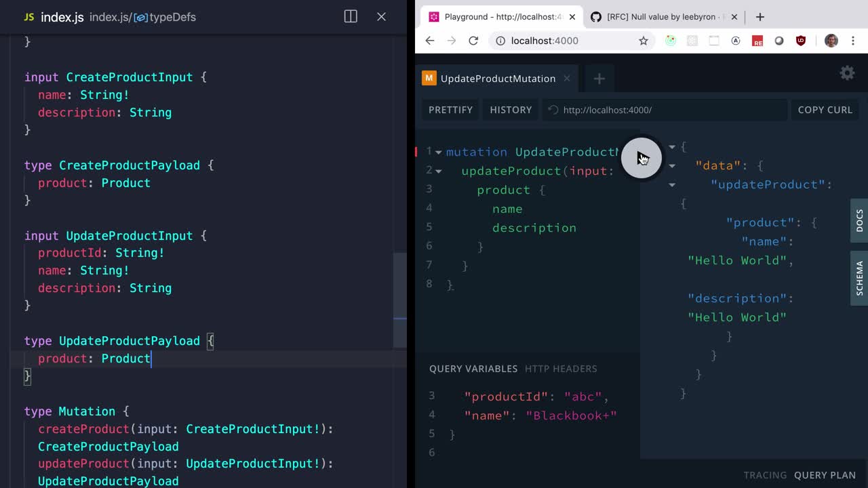This screenshot has width=868, height=488.
Task: Click Copy CURL button
Action: pyautogui.click(x=825, y=110)
